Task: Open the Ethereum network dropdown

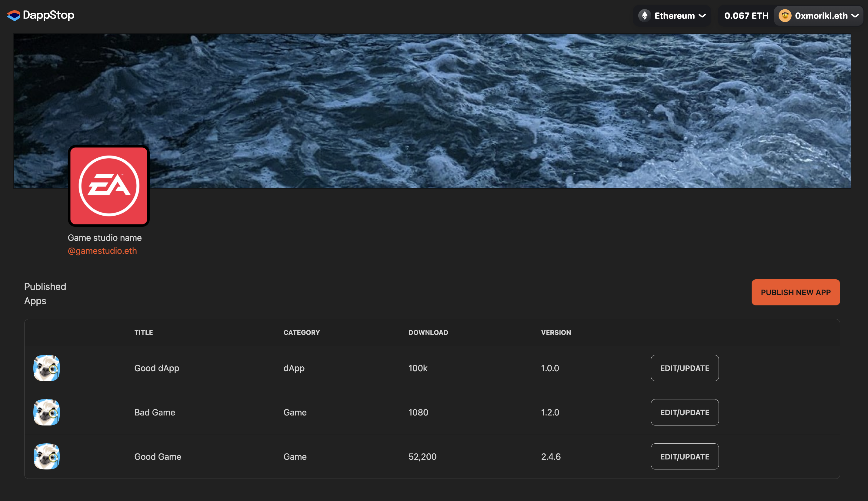Action: tap(672, 15)
